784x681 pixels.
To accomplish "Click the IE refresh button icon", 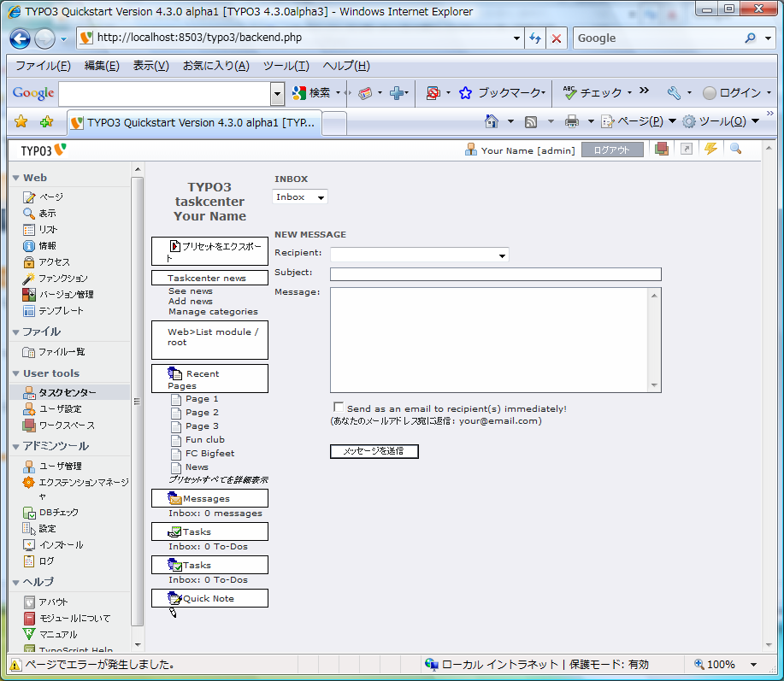I will (535, 38).
